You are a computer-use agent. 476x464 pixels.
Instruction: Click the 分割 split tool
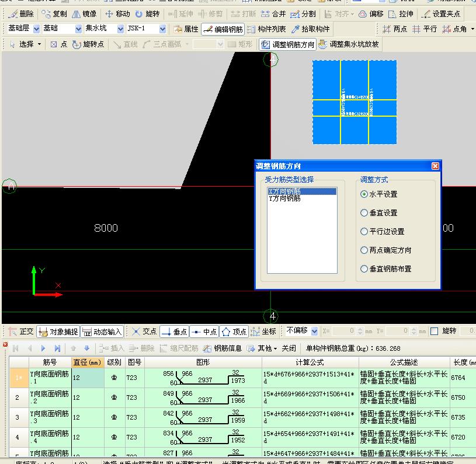(x=303, y=14)
